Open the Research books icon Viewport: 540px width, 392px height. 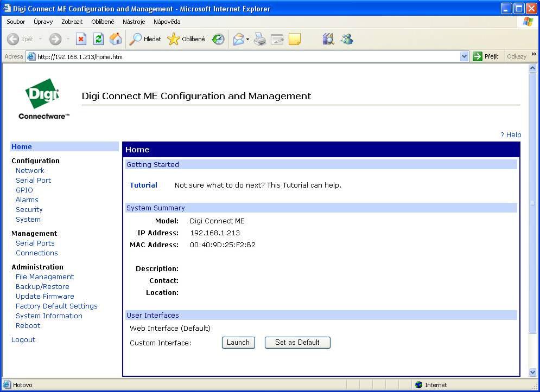pos(328,39)
